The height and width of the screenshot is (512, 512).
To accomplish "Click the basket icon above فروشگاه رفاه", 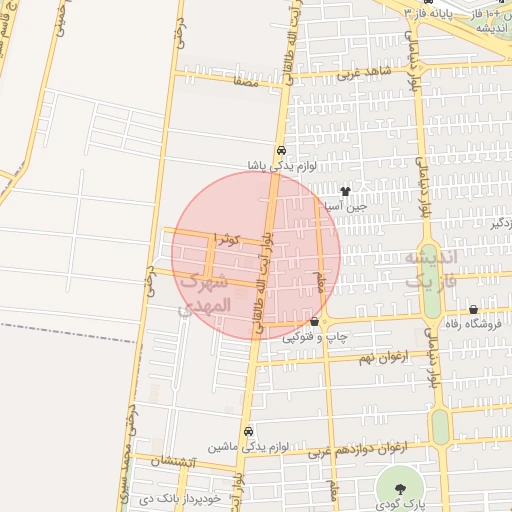I will click(473, 309).
